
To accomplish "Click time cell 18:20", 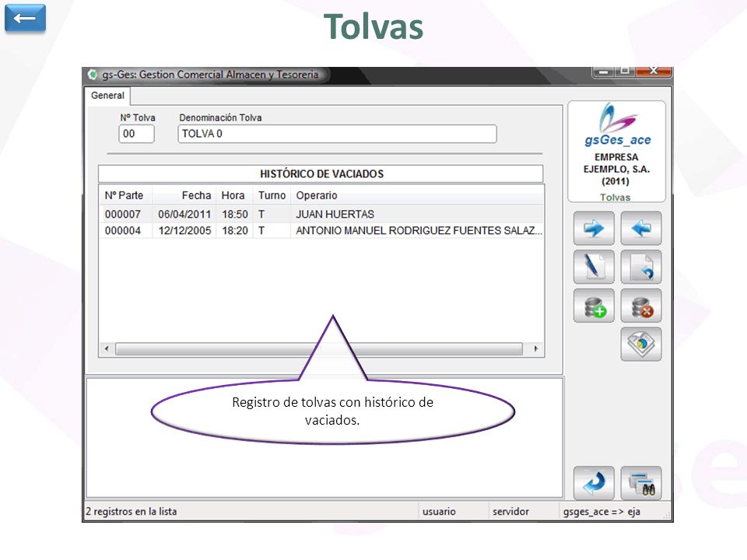I will point(235,230).
